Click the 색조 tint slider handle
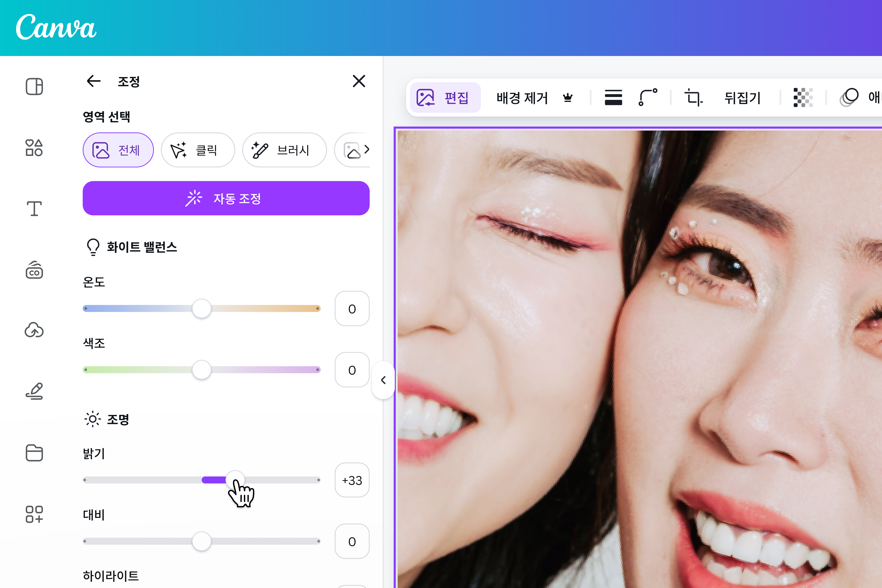The image size is (882, 588). pos(202,370)
